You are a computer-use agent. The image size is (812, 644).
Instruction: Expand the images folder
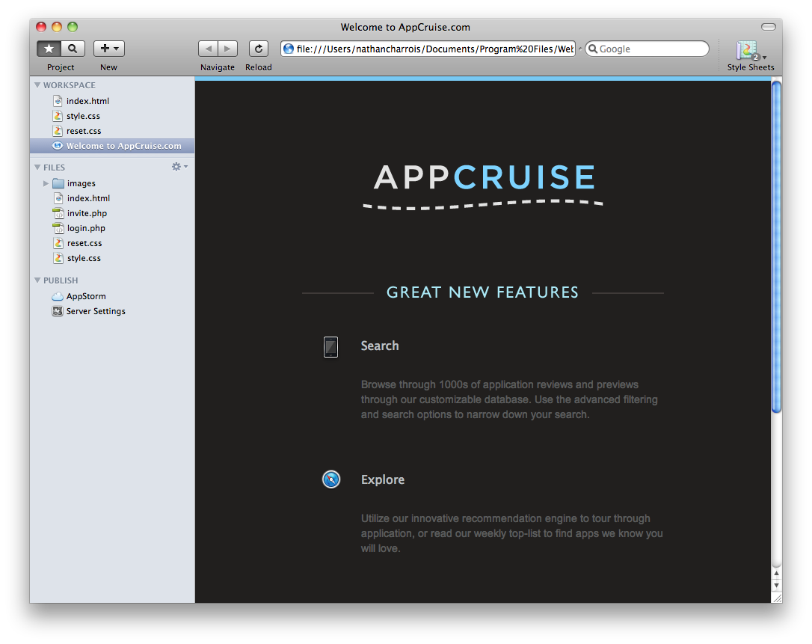[46, 183]
